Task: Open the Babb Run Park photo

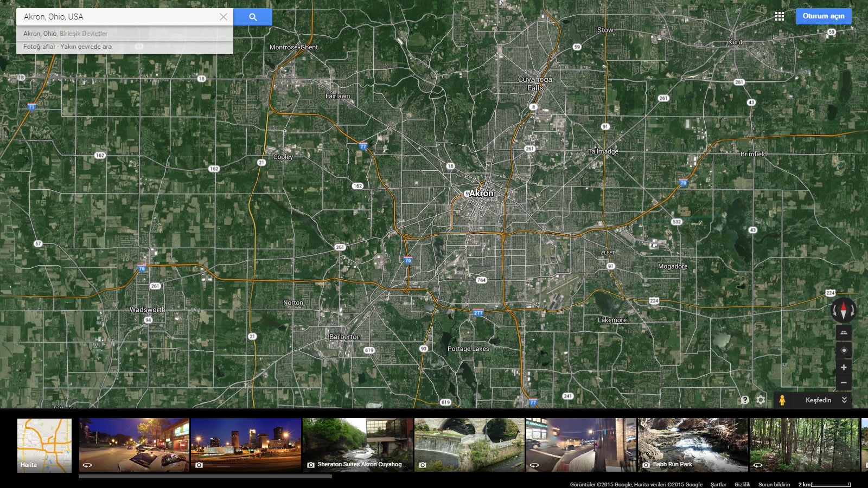Action: (x=693, y=445)
